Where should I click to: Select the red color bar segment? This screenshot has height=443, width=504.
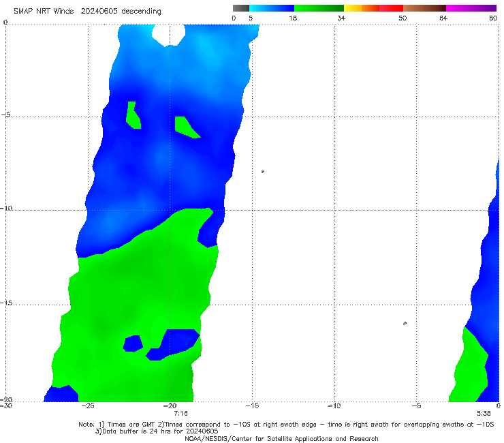[x=391, y=8]
